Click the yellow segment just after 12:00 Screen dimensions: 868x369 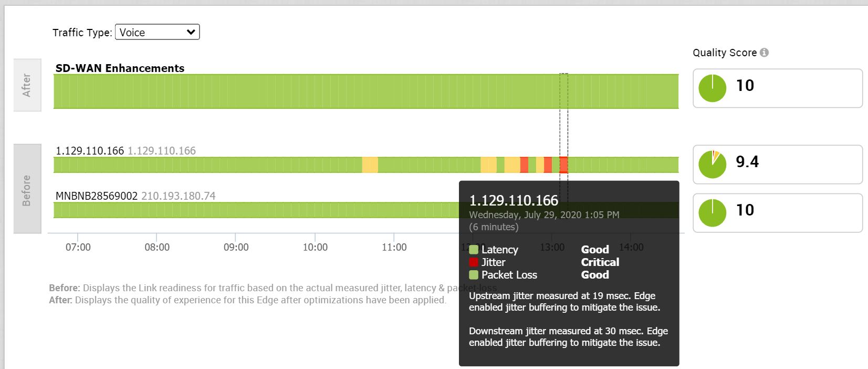[x=488, y=165]
